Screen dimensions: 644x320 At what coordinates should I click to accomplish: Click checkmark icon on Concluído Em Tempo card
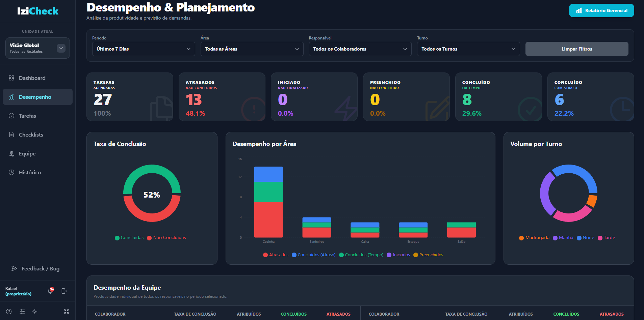click(x=530, y=109)
